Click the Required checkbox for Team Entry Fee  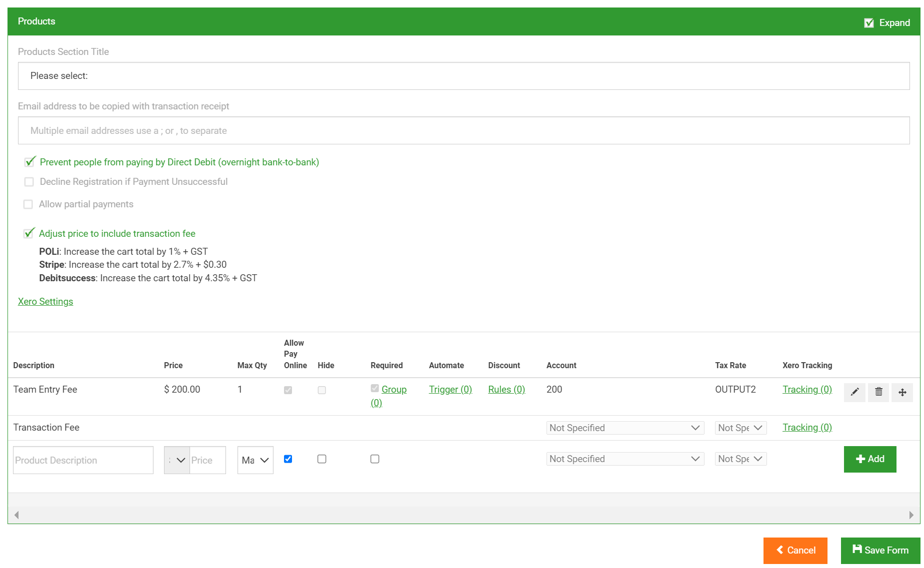375,388
